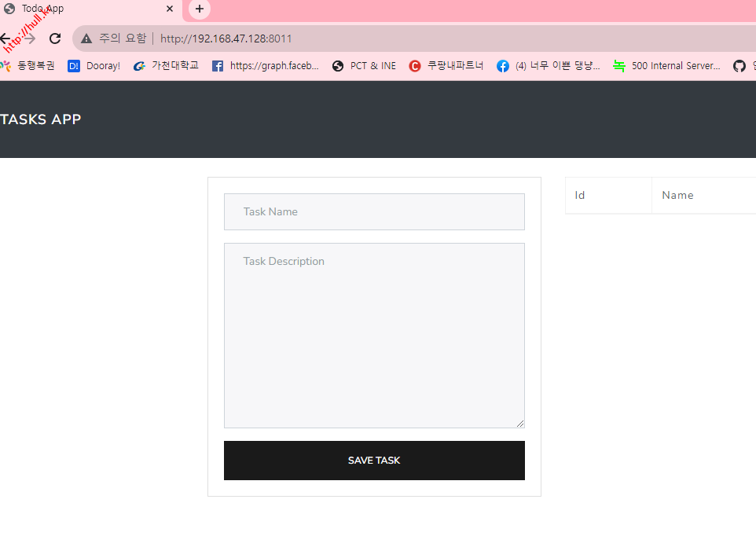756x558 pixels.
Task: Open the 가천대학교 bookmark
Action: 166,66
